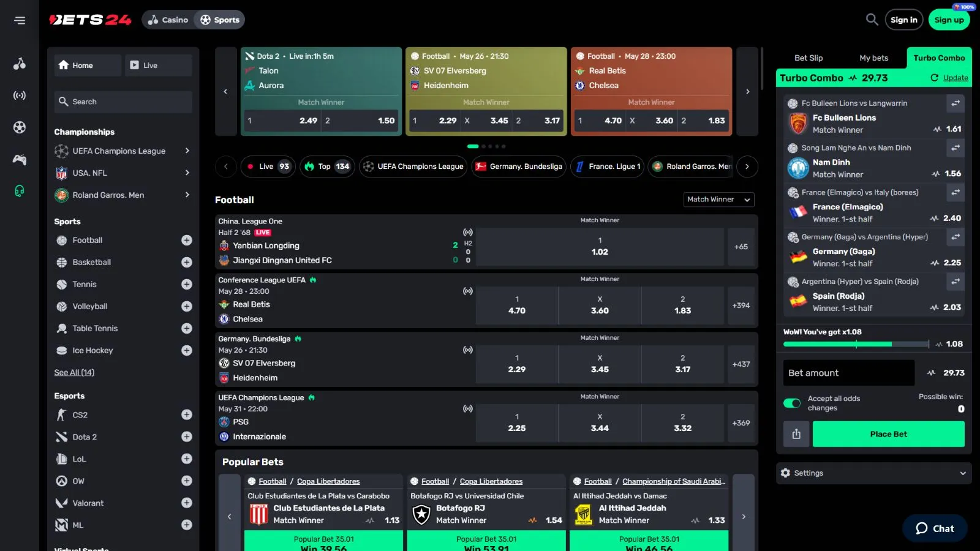This screenshot has width=980, height=551.
Task: Click the Sign in button
Action: 903,20
